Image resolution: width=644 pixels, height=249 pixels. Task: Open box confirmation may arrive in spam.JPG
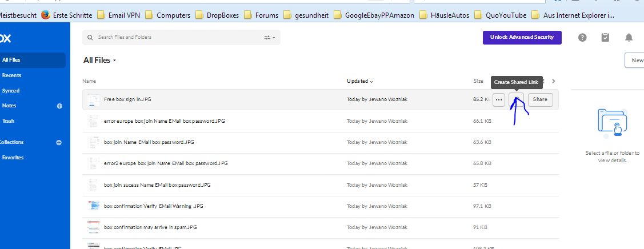point(151,227)
